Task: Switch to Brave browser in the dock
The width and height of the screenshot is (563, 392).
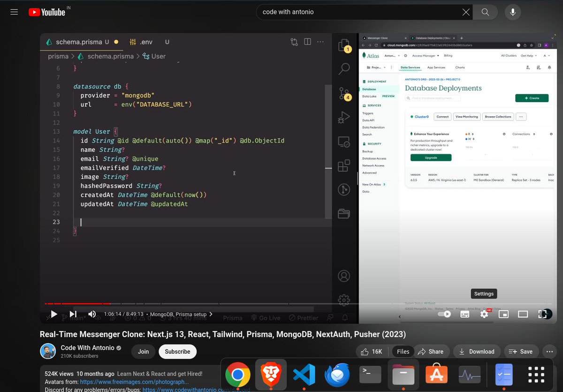Action: [271, 375]
